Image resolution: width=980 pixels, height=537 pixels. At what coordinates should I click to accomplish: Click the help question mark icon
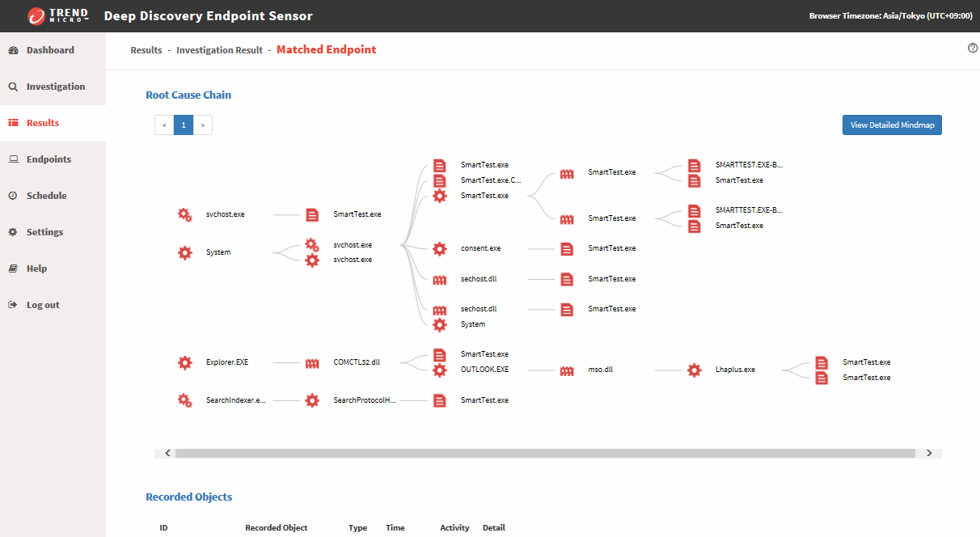click(973, 49)
